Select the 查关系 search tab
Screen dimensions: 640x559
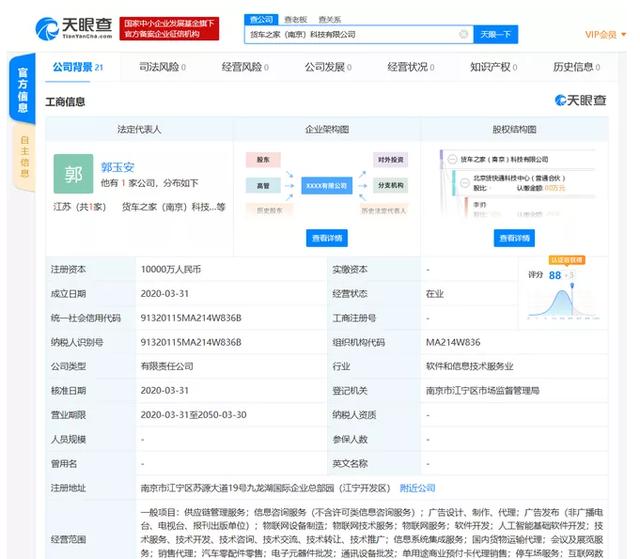click(x=329, y=20)
